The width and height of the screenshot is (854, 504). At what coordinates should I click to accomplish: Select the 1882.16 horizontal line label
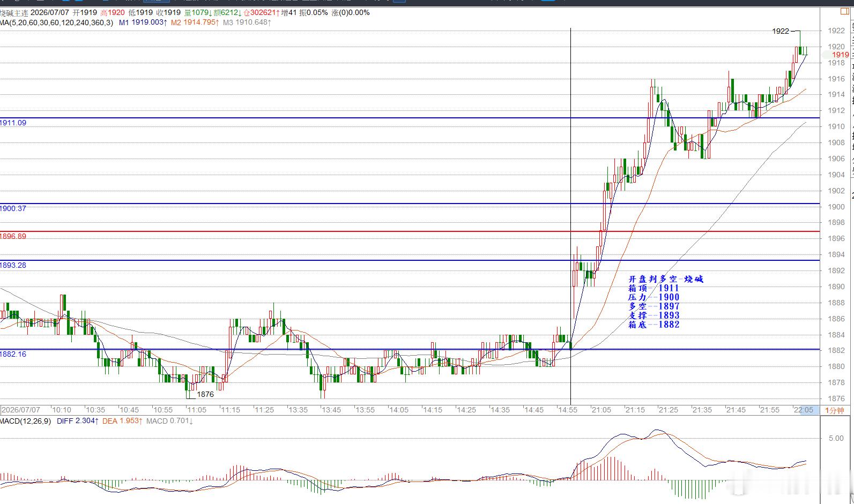click(13, 354)
